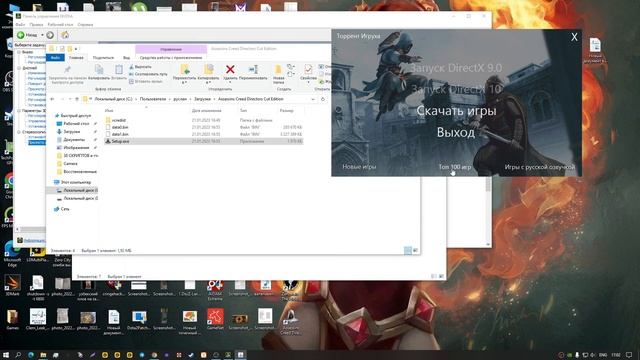
Task: Click Explorer up-one-level arrow
Action: pyautogui.click(x=77, y=99)
